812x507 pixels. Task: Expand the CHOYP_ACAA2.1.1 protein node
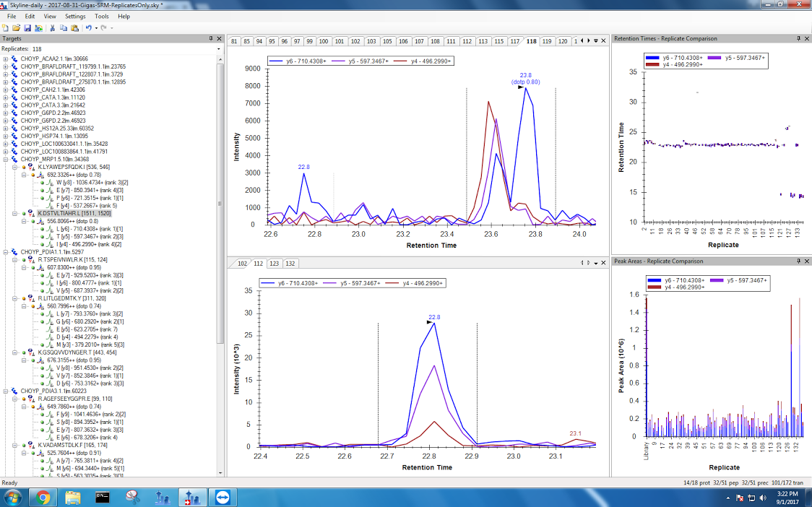6,59
